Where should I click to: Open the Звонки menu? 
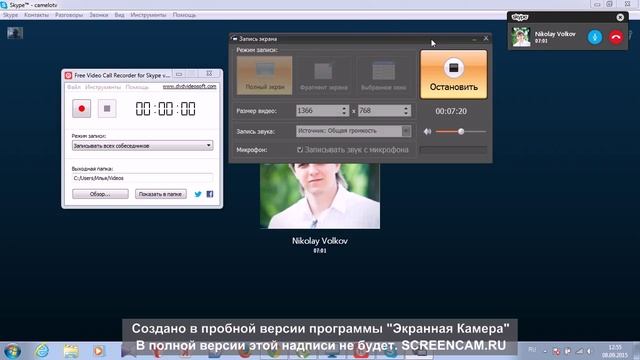[99, 15]
